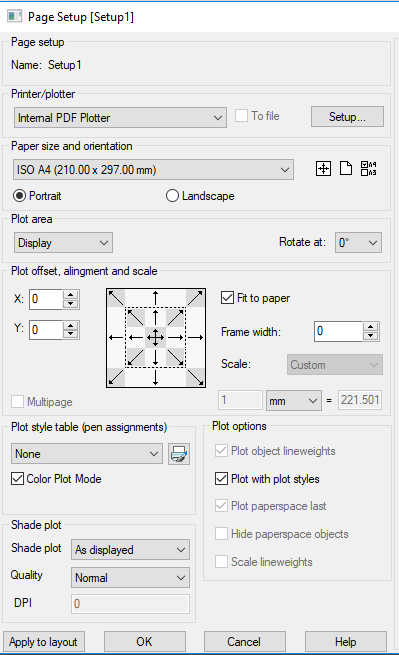Toggle Plot paperspace last checkbox
Viewport: 399px width, 655px height.
[x=221, y=506]
